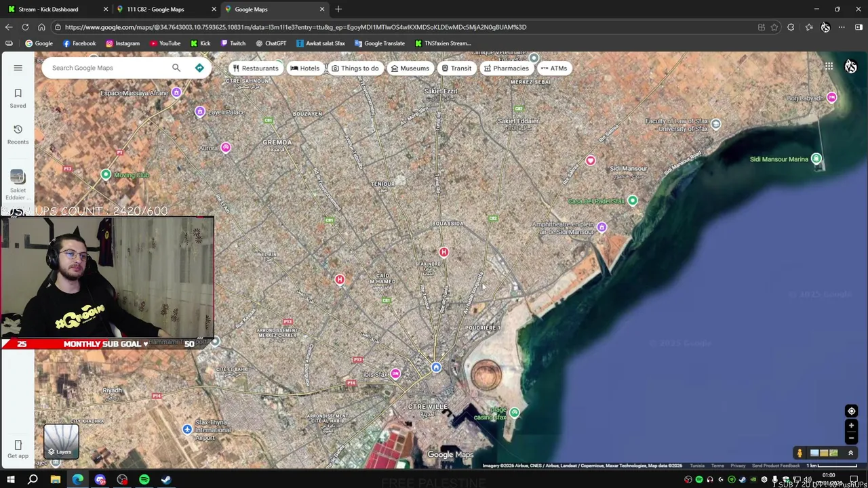Select ATMs category chip
The height and width of the screenshot is (488, 868).
tap(553, 68)
